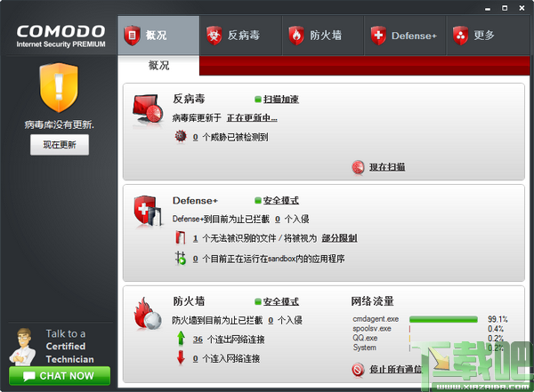Viewport: 534px width, 392px height.
Task: Click the firewall flame and globe icon
Action: (x=148, y=315)
